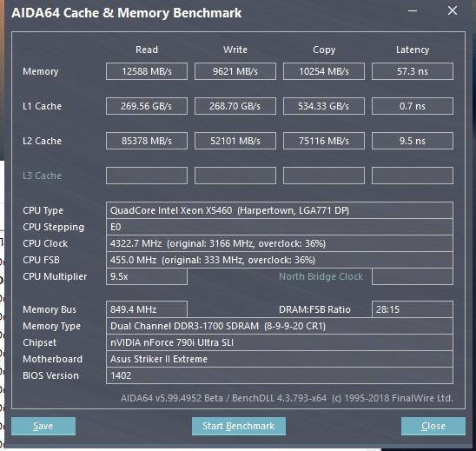This screenshot has width=476, height=451.
Task: Click the greyed L3 Cache label
Action: [x=42, y=176]
